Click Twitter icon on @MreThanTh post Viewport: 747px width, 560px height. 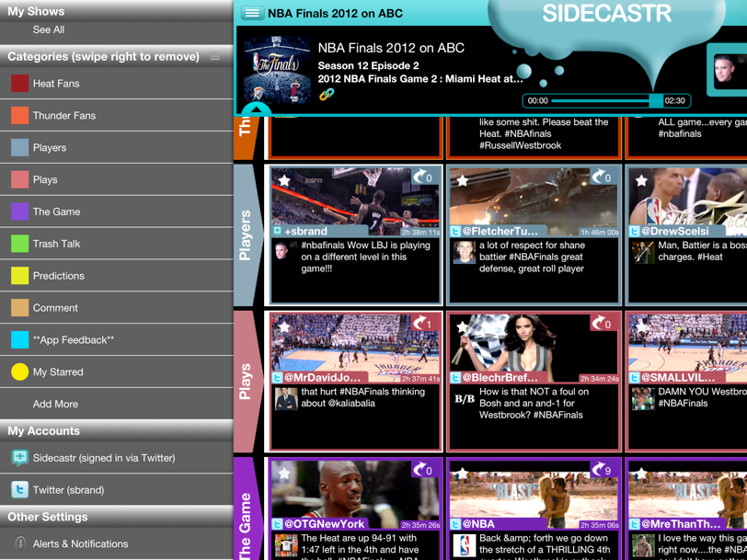point(634,524)
